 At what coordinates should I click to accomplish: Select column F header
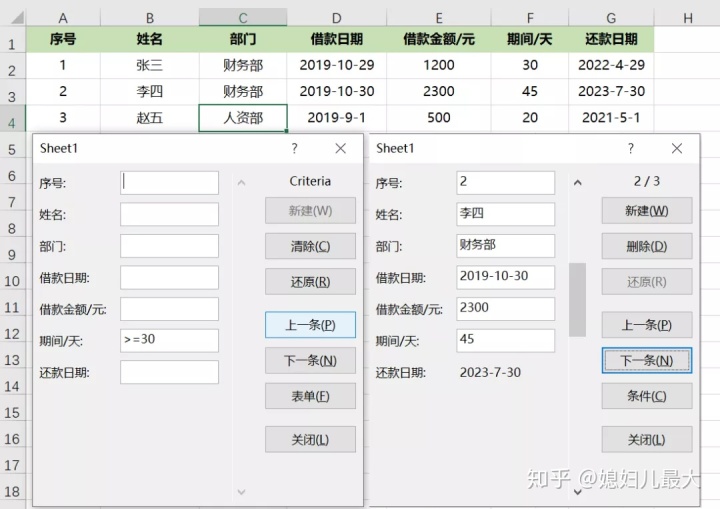529,18
